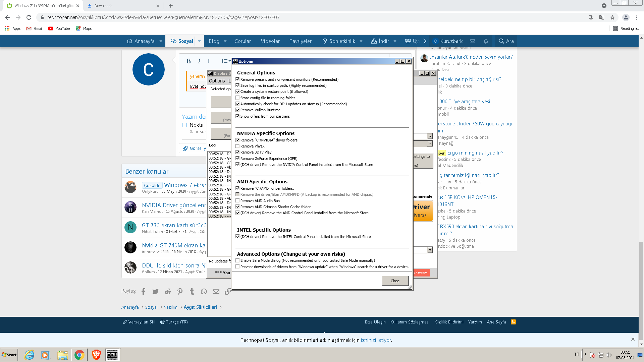Click the Italic formatting icon
Viewport: 644px width, 362px height.
point(199,61)
